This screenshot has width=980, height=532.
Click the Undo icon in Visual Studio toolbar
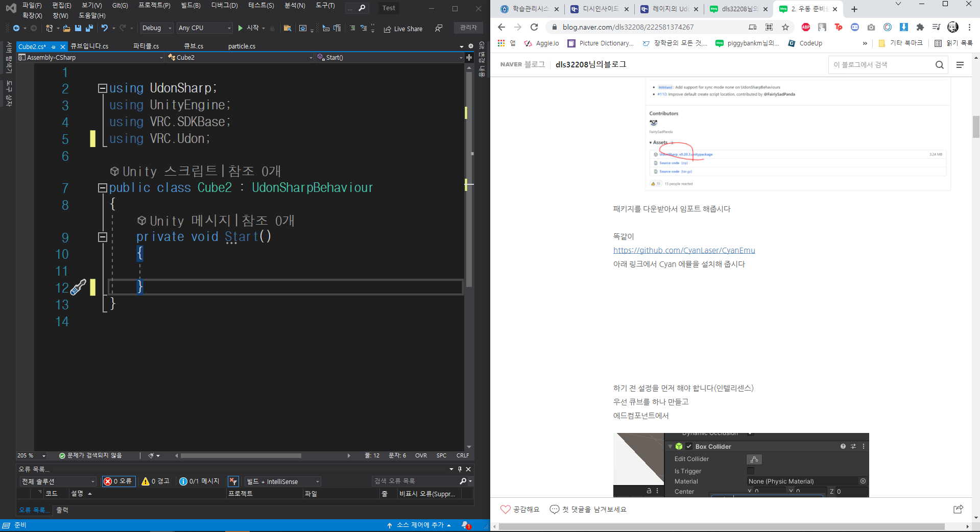pyautogui.click(x=105, y=28)
